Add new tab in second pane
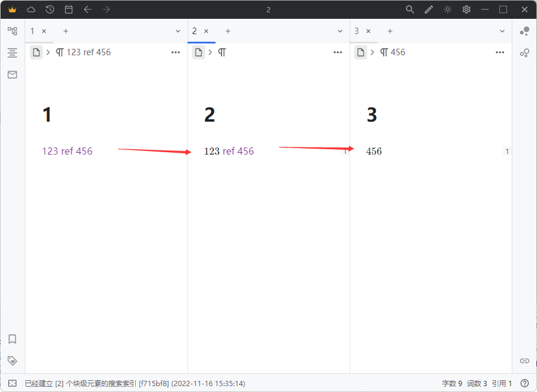Screen dimensions: 537x392 pos(228,31)
